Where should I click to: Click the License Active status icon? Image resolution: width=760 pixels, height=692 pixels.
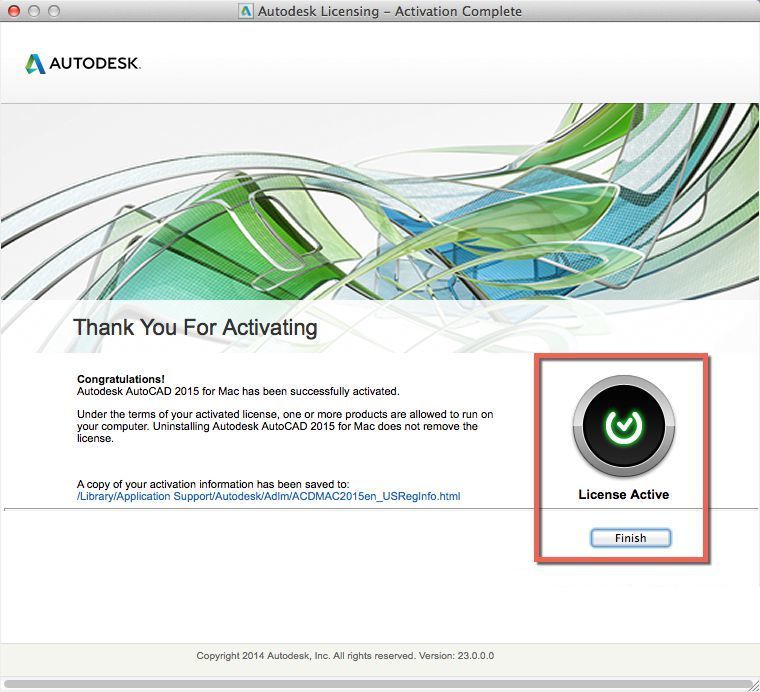(x=623, y=425)
